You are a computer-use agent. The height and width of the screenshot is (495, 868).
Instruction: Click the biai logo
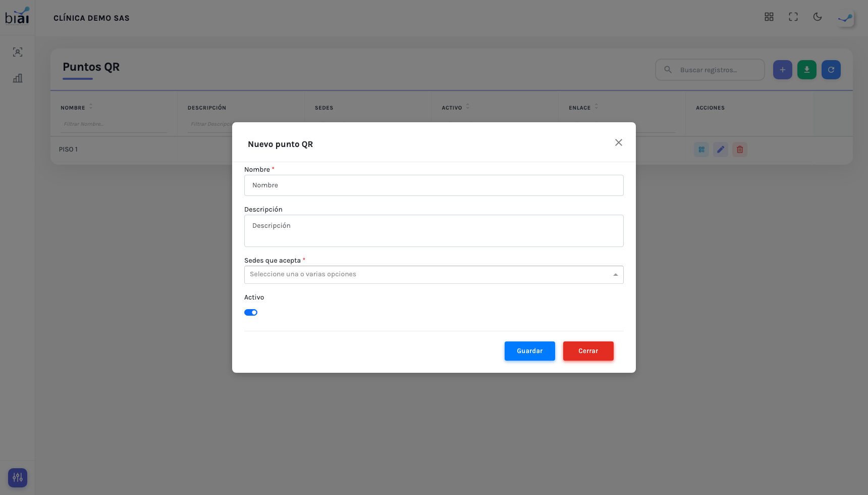[x=17, y=16]
